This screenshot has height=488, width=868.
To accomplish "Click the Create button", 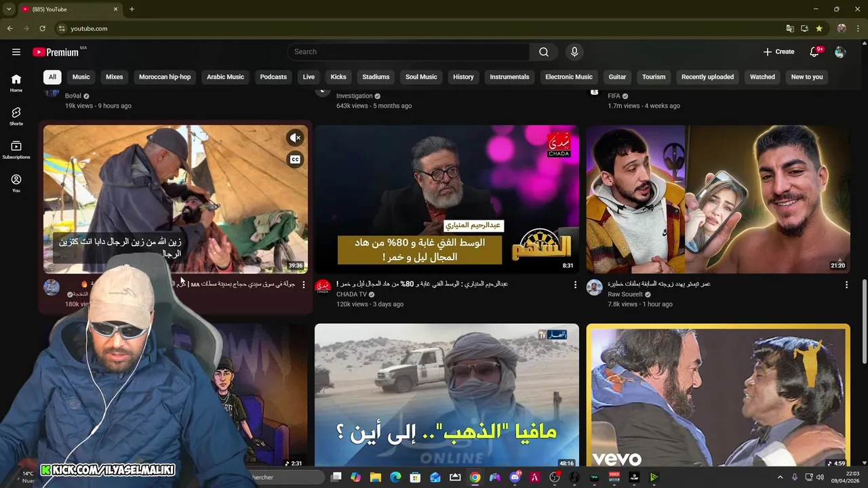I will click(x=778, y=52).
